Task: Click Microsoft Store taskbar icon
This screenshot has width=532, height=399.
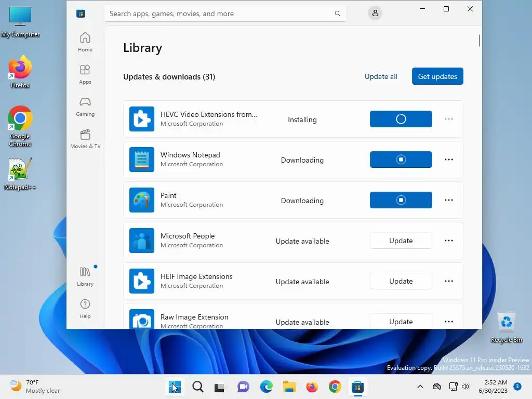Action: pyautogui.click(x=357, y=387)
